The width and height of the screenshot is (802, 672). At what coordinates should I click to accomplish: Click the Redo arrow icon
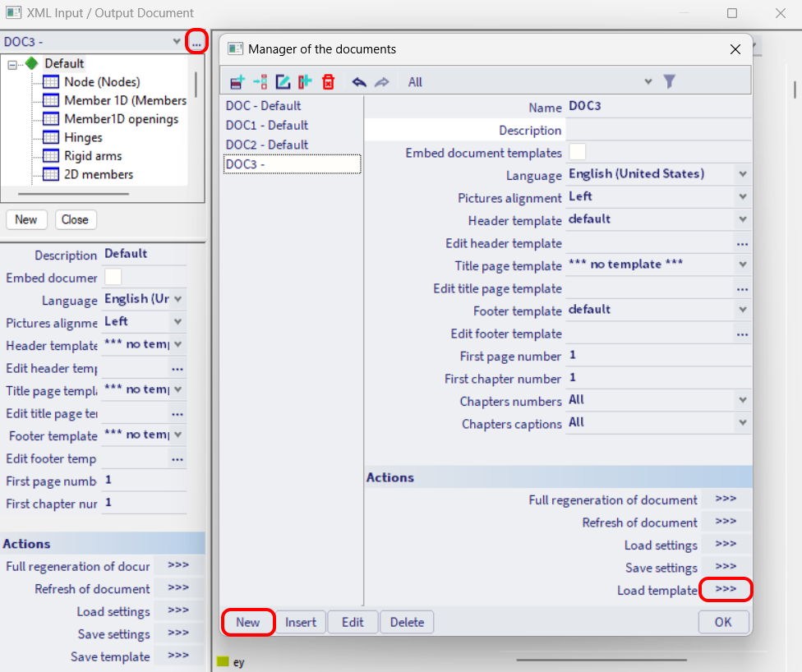(381, 81)
